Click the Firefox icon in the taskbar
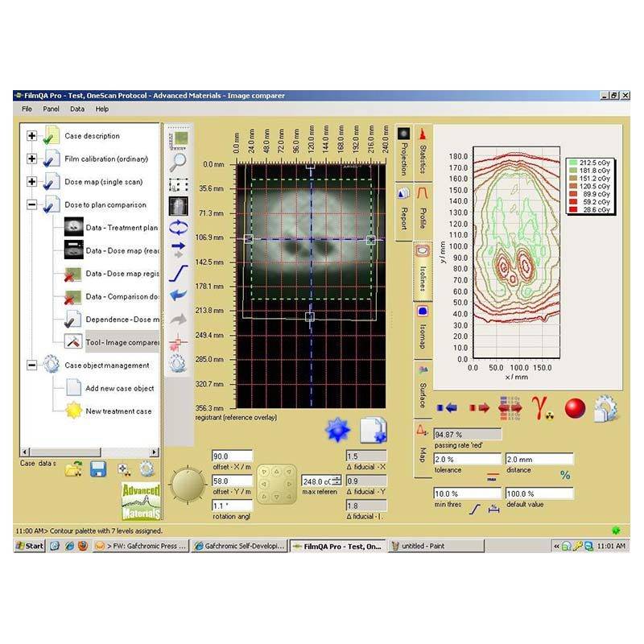 [x=83, y=546]
